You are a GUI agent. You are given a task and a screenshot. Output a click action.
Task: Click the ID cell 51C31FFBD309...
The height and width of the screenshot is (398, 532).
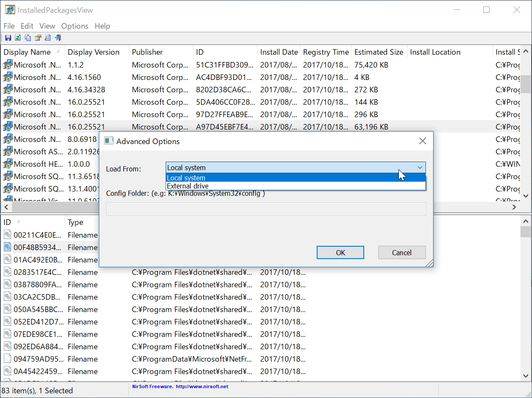(225, 65)
